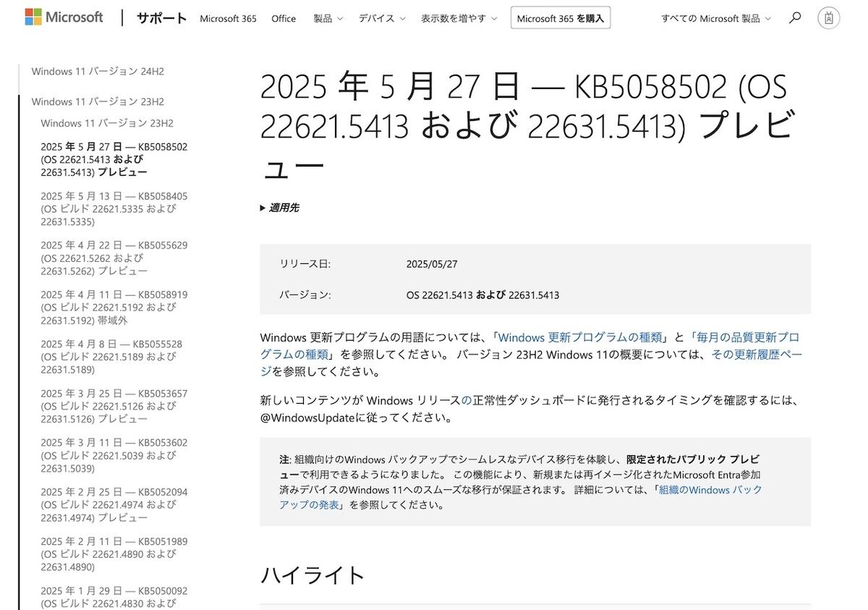Open the KB5050092 January 29 update
Image resolution: width=868 pixels, height=610 pixels.
coord(114,597)
